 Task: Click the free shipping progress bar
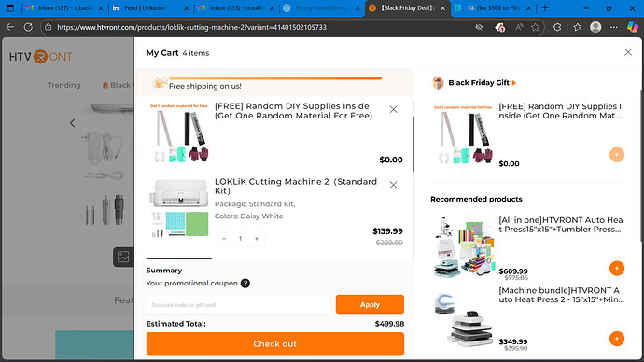click(x=275, y=78)
